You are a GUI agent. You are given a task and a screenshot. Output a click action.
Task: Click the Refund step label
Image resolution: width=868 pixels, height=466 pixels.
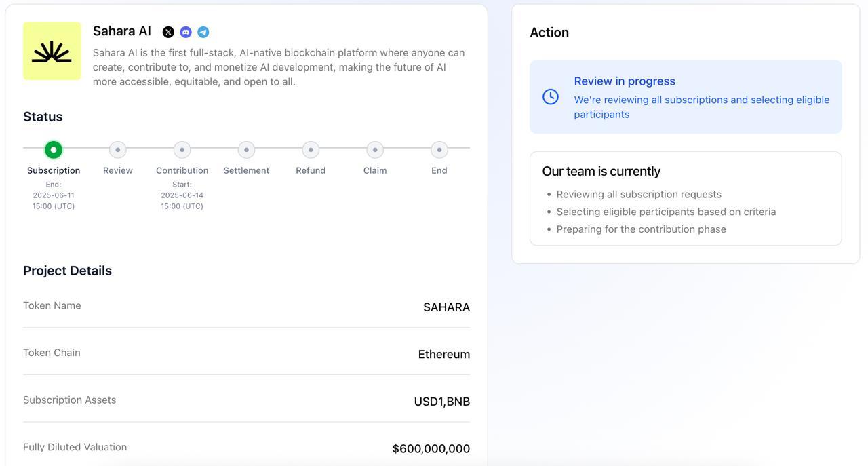tap(311, 170)
